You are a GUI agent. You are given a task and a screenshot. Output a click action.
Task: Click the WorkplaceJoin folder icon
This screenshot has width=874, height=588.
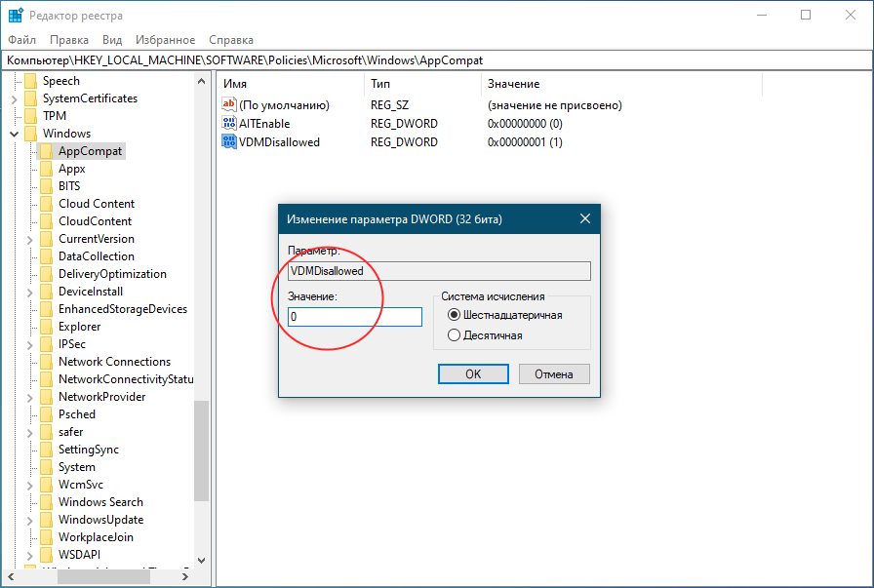[47, 537]
